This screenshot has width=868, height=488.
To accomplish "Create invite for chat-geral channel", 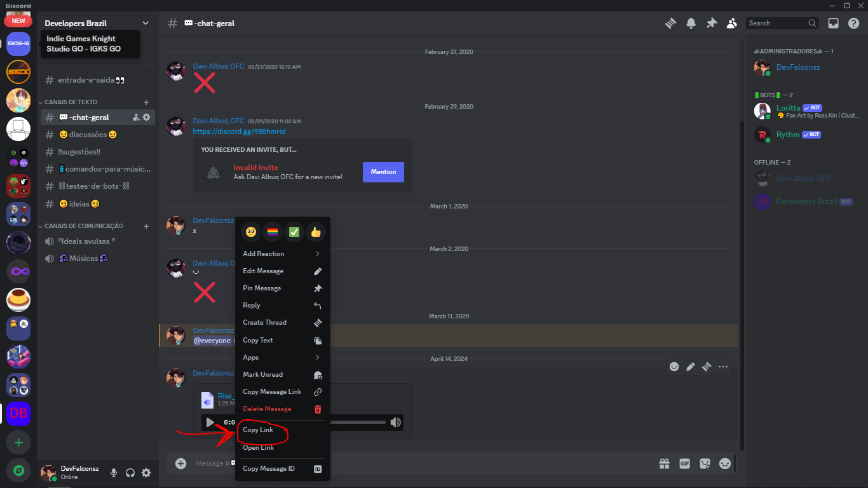I will [135, 118].
